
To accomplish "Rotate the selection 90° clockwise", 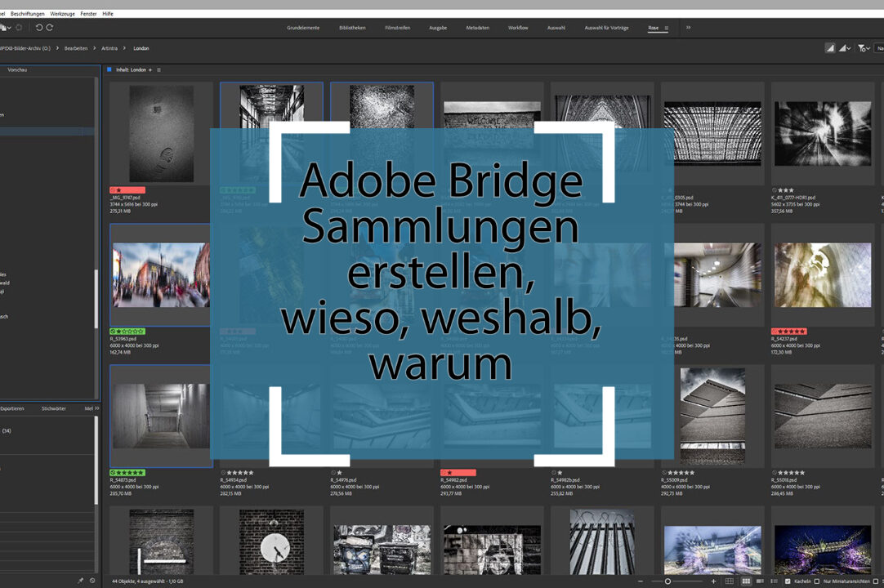I will [x=50, y=28].
